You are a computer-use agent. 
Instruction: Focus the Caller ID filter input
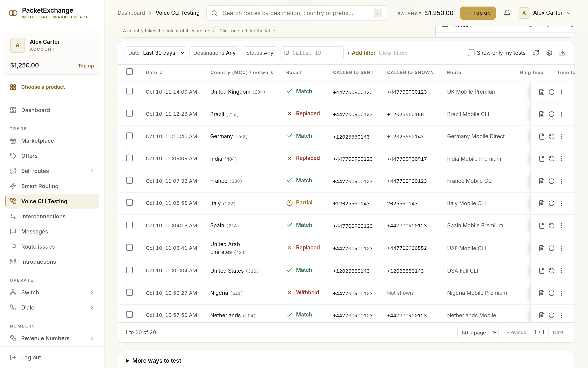(312, 53)
